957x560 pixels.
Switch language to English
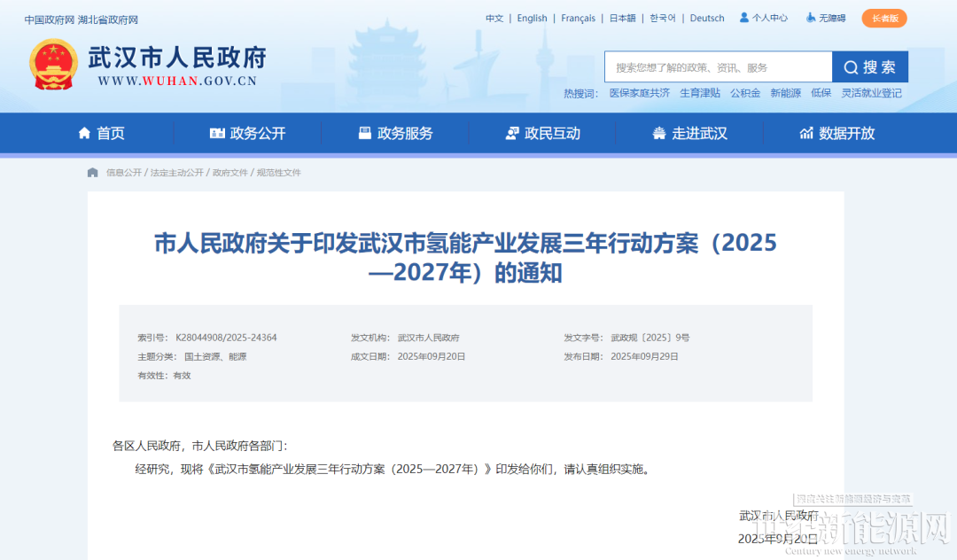[532, 18]
